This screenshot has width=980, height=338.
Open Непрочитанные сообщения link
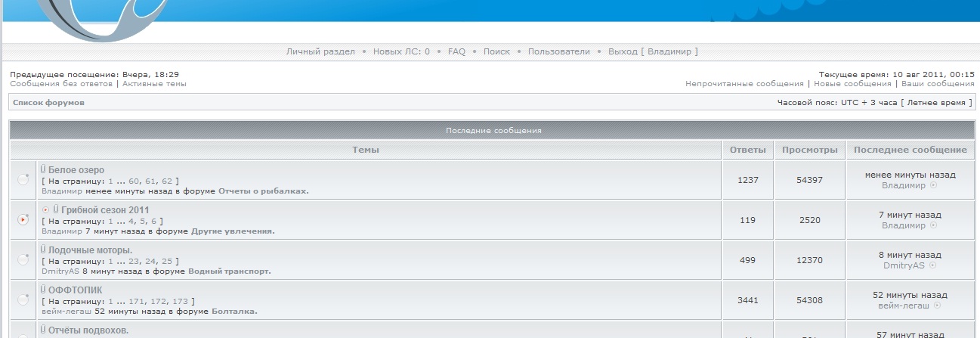[x=744, y=84]
